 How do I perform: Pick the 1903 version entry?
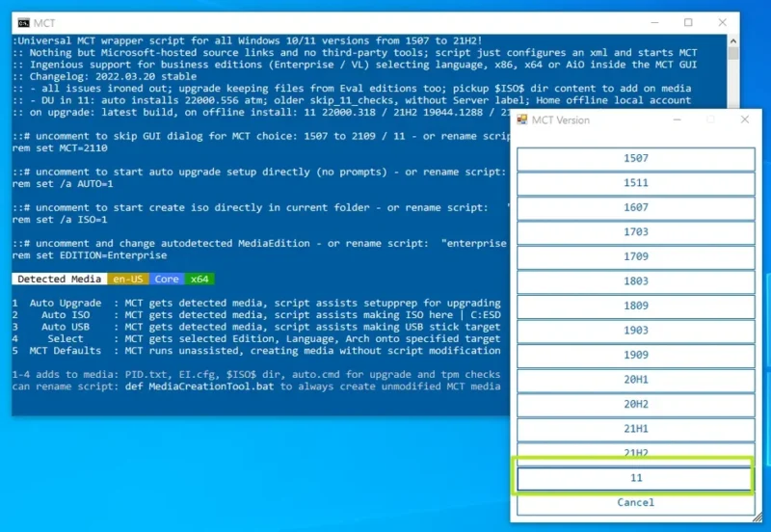pos(635,331)
